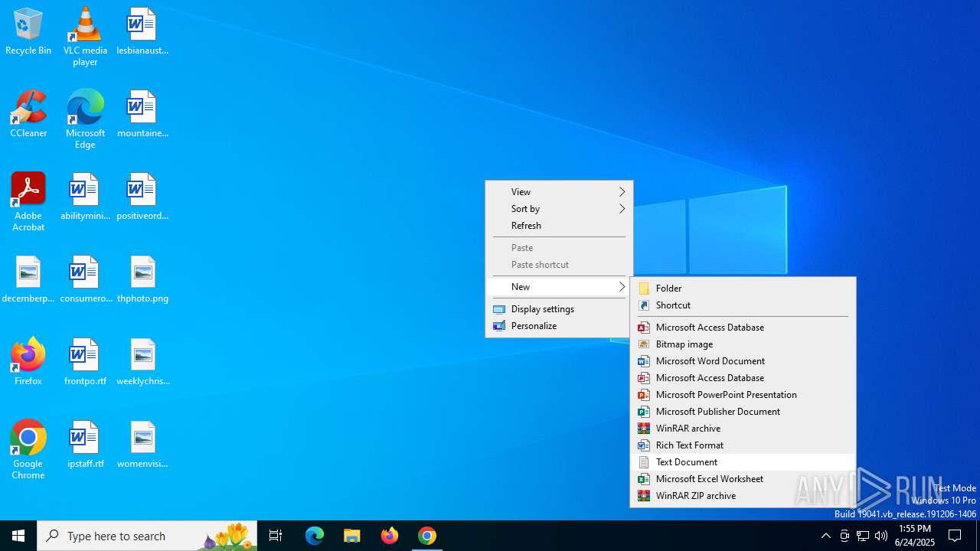The image size is (980, 551).
Task: Open the clock and date flyout
Action: click(915, 536)
